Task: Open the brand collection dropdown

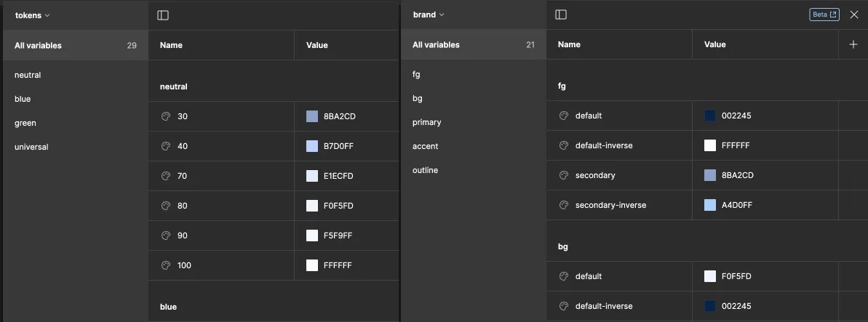Action: point(429,15)
